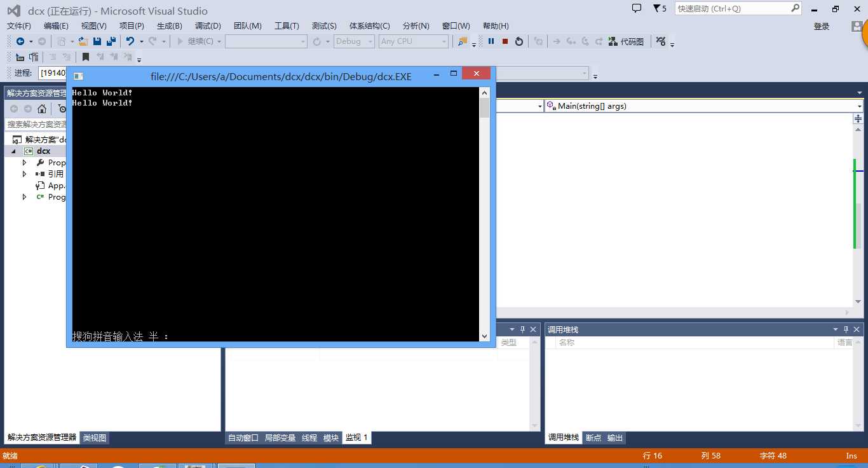Open the 分析(N) menu
The height and width of the screenshot is (468, 868).
click(416, 26)
